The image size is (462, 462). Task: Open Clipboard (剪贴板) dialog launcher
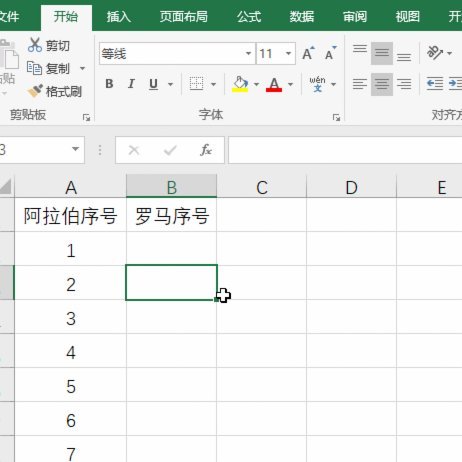pos(86,117)
